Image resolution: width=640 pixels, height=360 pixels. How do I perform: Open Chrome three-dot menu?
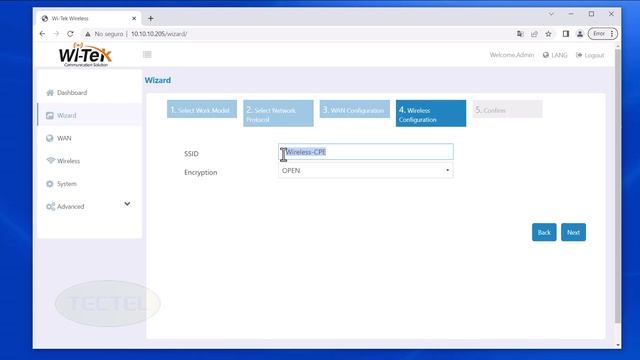(x=612, y=34)
